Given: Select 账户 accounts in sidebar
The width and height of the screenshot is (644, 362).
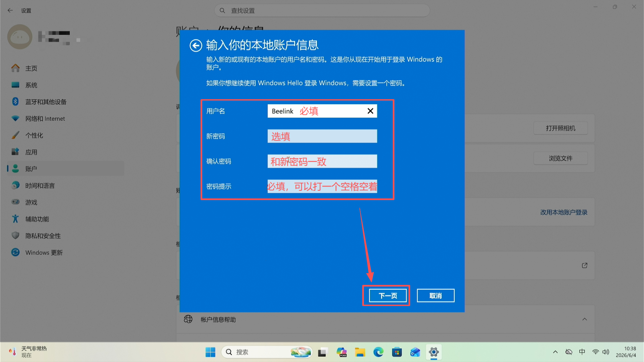Looking at the screenshot, I should (65, 169).
